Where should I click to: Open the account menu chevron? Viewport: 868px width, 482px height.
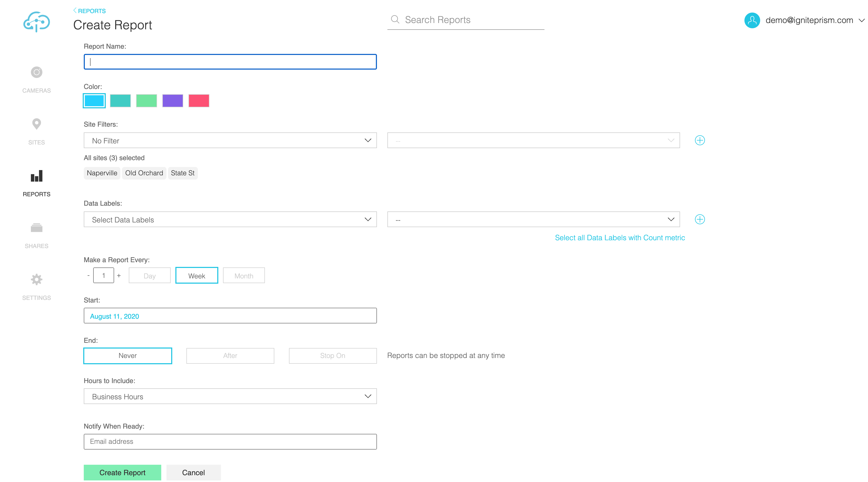[x=861, y=20]
